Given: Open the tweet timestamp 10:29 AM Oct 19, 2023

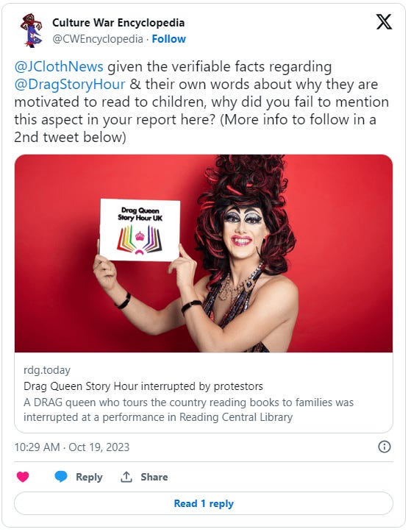Looking at the screenshot, I should coord(72,447).
